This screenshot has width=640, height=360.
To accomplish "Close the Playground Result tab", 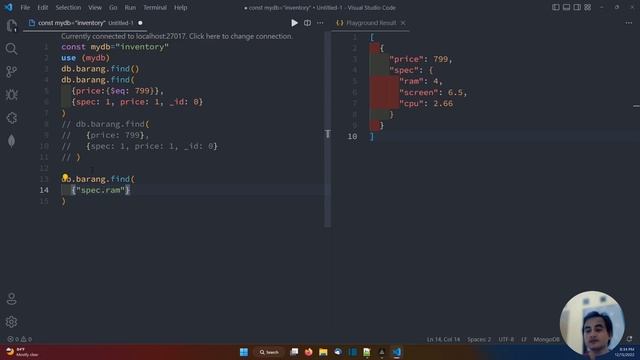I will (403, 23).
